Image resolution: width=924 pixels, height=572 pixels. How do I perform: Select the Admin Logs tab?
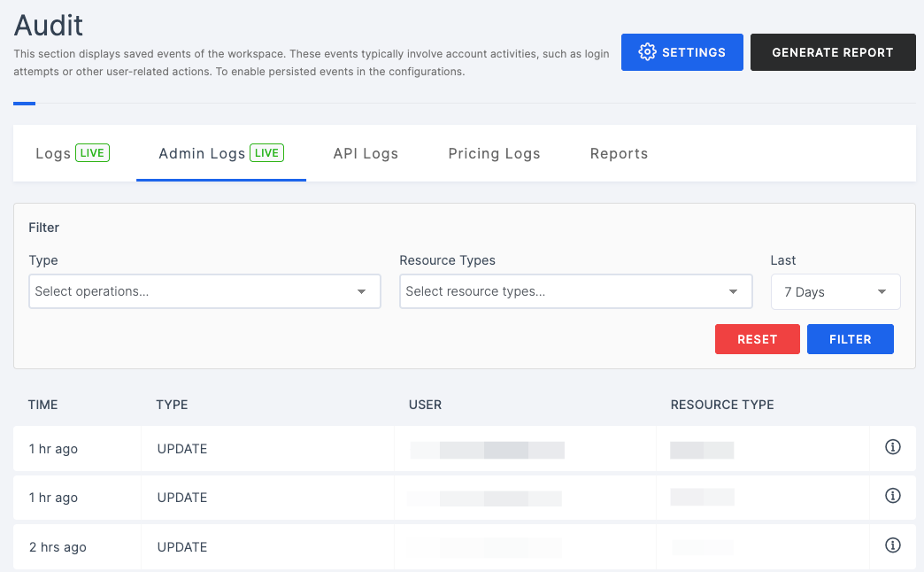202,154
